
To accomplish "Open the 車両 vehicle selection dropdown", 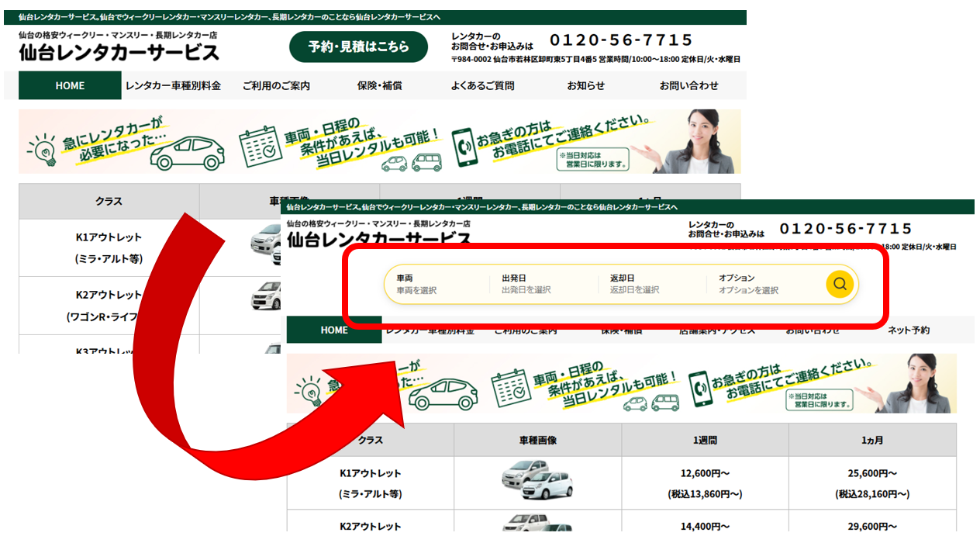I will click(x=434, y=285).
